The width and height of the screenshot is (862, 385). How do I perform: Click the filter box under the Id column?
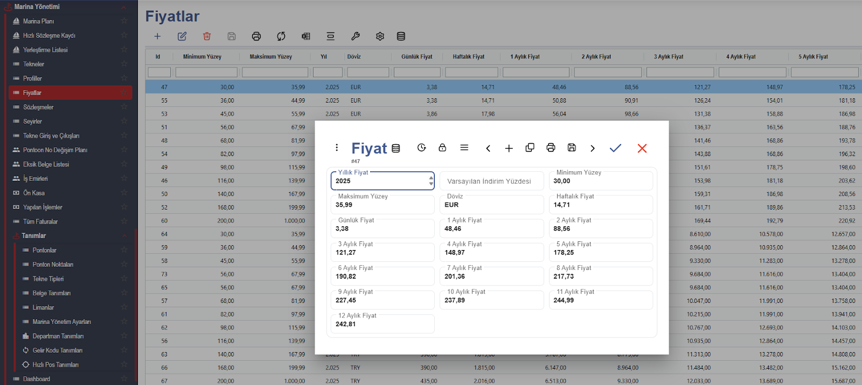(159, 72)
